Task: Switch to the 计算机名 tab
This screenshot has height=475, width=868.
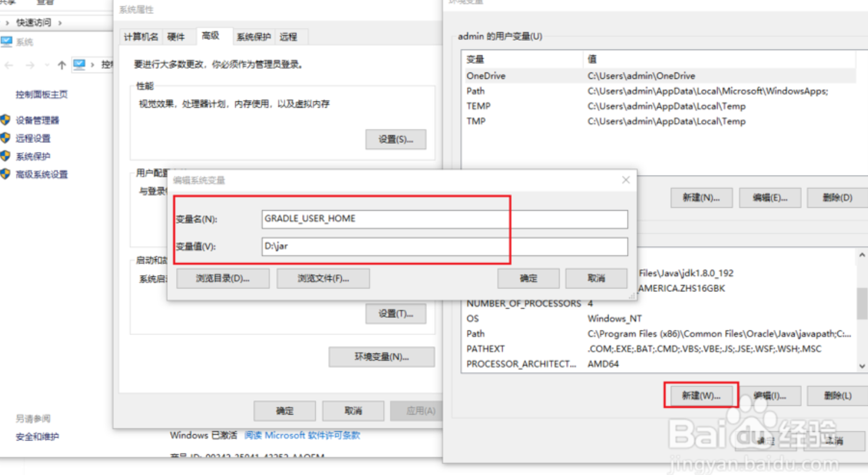Action: 141,36
